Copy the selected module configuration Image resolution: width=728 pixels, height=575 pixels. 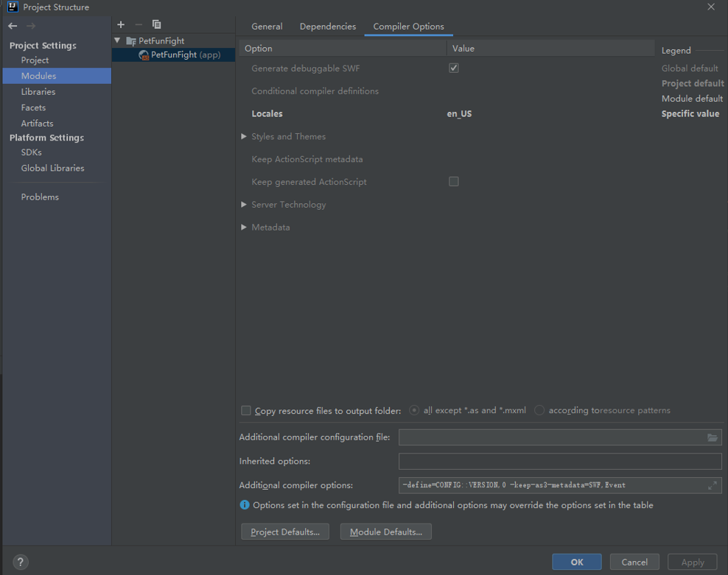tap(156, 24)
